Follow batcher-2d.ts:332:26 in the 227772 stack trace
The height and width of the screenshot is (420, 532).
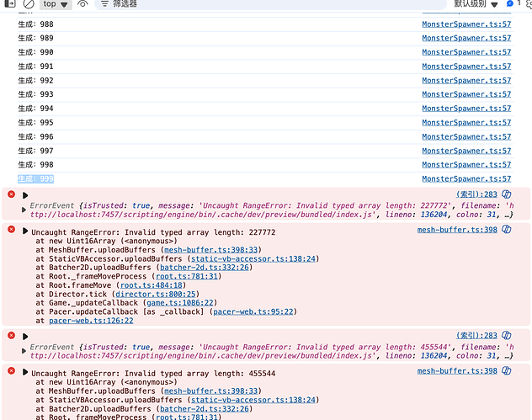point(205,268)
